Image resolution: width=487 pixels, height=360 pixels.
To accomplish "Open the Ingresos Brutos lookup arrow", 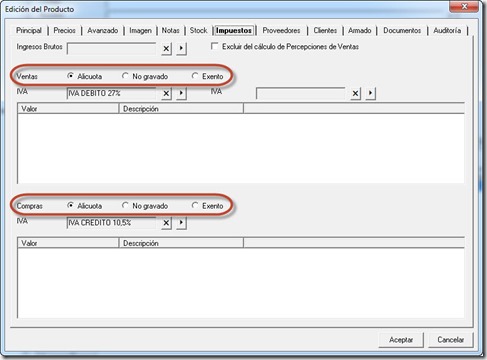I will click(x=181, y=49).
